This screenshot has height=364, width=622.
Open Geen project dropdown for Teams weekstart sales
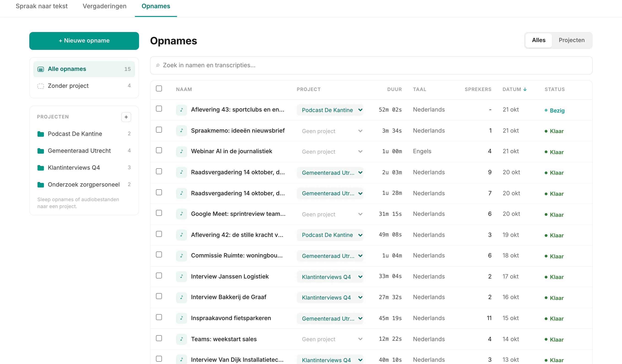pyautogui.click(x=330, y=339)
